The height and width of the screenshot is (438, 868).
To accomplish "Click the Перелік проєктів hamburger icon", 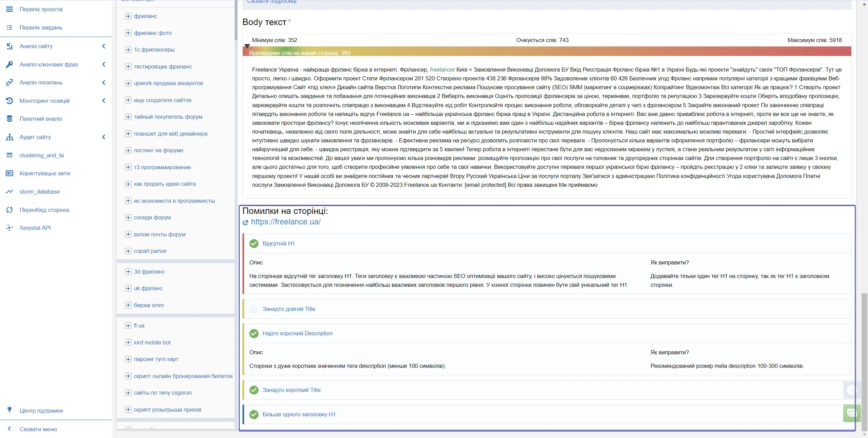I will tap(9, 9).
